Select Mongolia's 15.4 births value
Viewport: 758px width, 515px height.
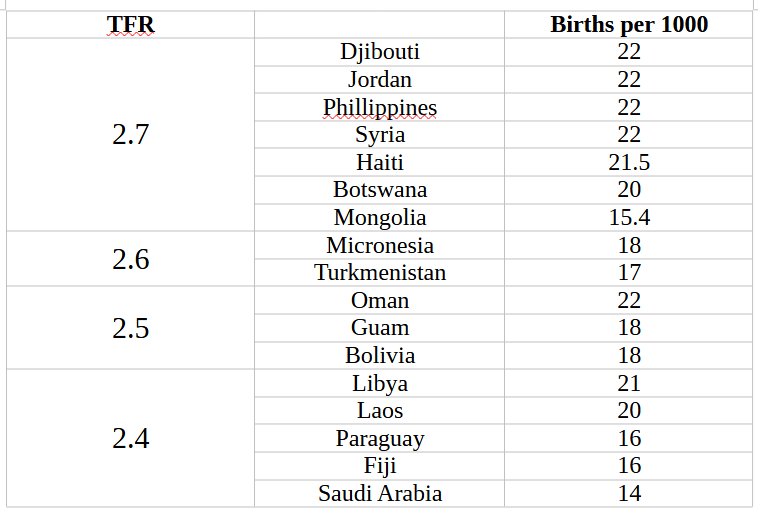point(629,218)
